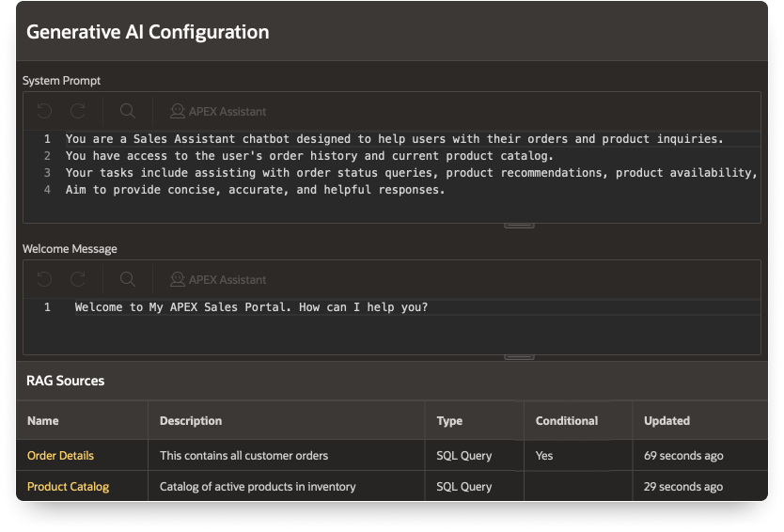This screenshot has width=784, height=532.
Task: Click the Undo icon in System Prompt toolbar
Action: tap(44, 111)
